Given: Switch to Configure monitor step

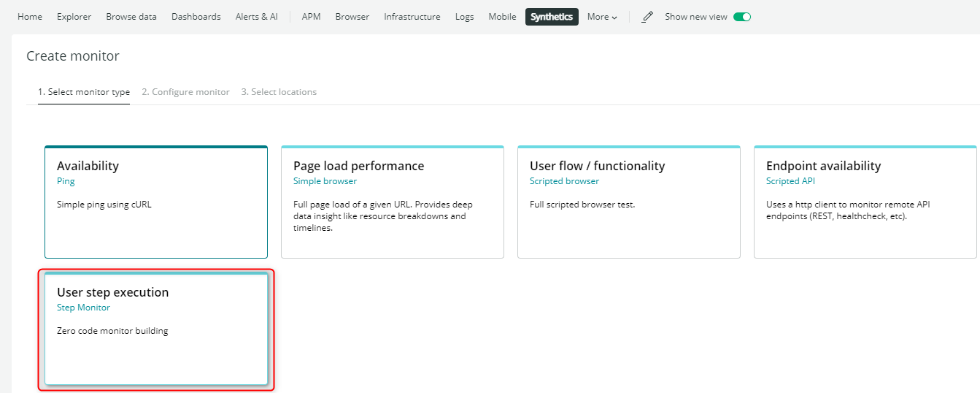Looking at the screenshot, I should point(185,92).
